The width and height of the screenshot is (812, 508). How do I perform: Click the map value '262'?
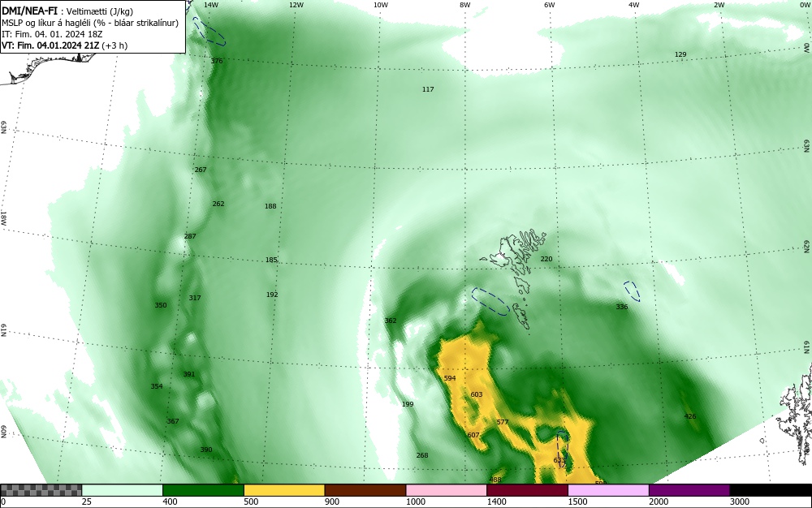click(x=218, y=204)
